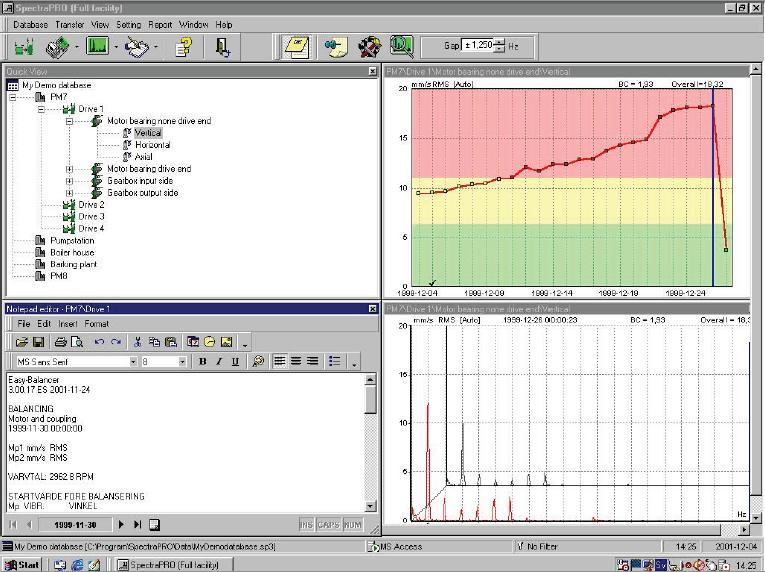Click the exit door toolbar icon
The image size is (765, 572).
222,46
